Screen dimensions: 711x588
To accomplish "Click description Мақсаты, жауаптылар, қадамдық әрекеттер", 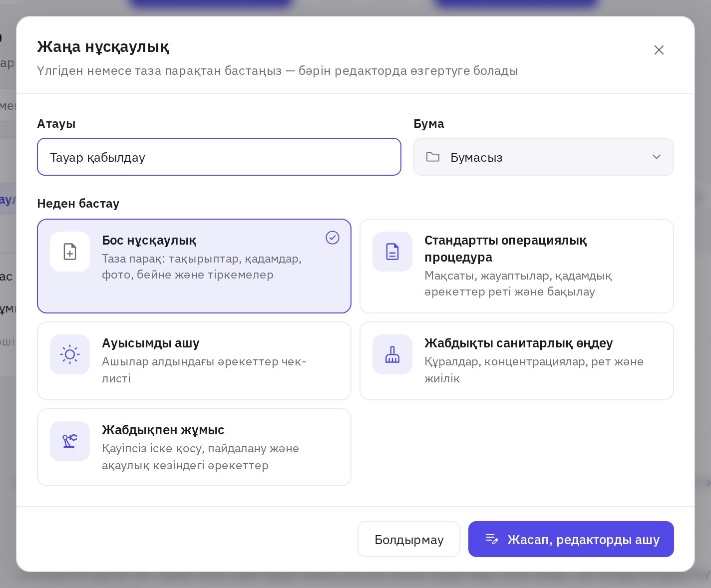I will 518,284.
